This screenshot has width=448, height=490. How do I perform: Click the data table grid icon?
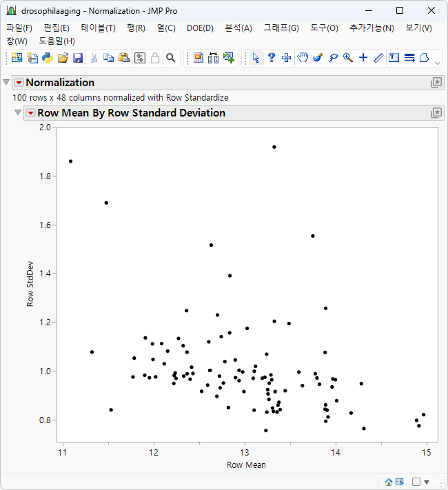point(198,58)
